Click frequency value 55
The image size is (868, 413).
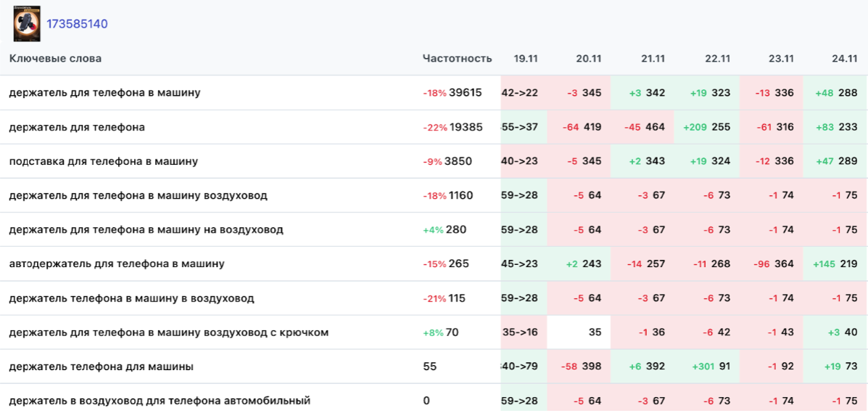(429, 367)
